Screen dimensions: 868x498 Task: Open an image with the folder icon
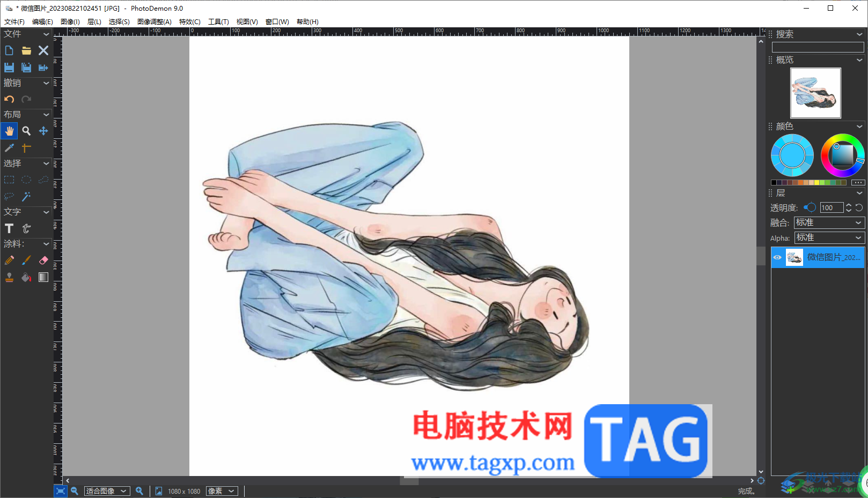point(26,50)
